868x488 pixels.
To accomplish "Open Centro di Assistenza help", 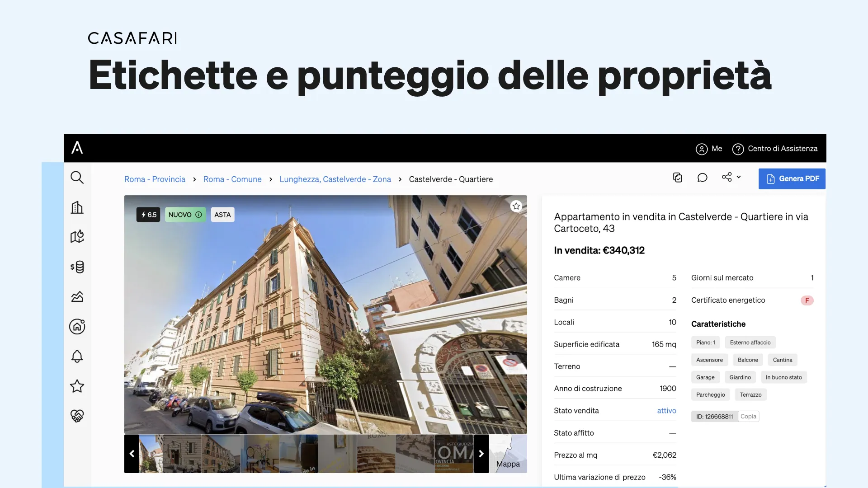I will [x=775, y=149].
